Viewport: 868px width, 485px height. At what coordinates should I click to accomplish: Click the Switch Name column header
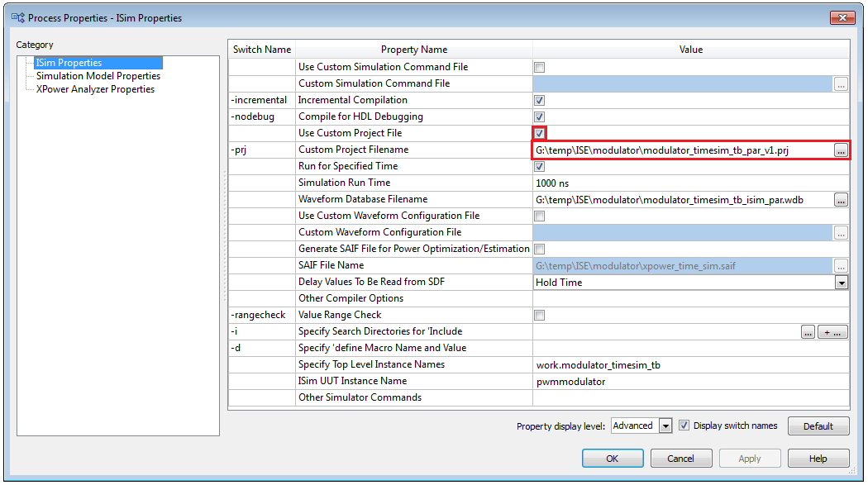(x=262, y=50)
